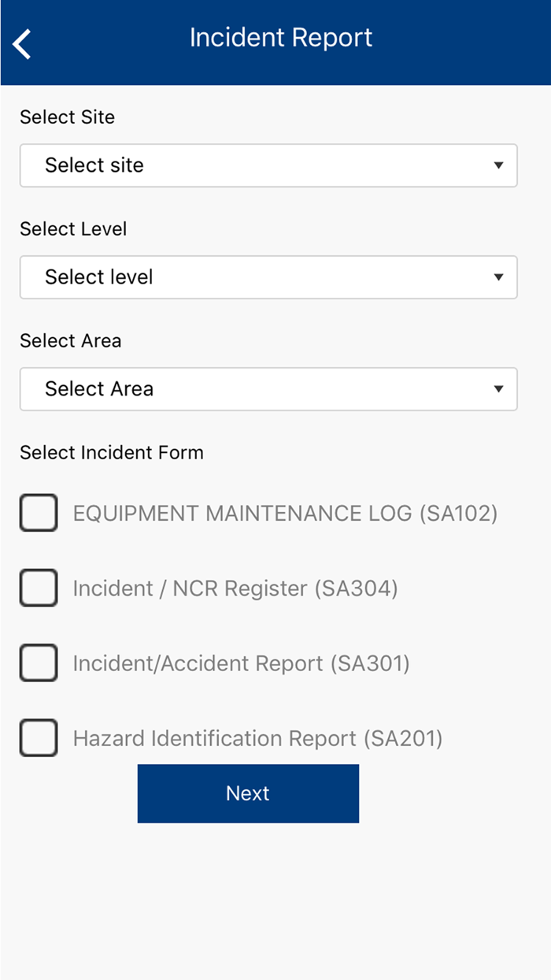Click the "Incident Report" header title
The image size is (551, 980).
[281, 38]
